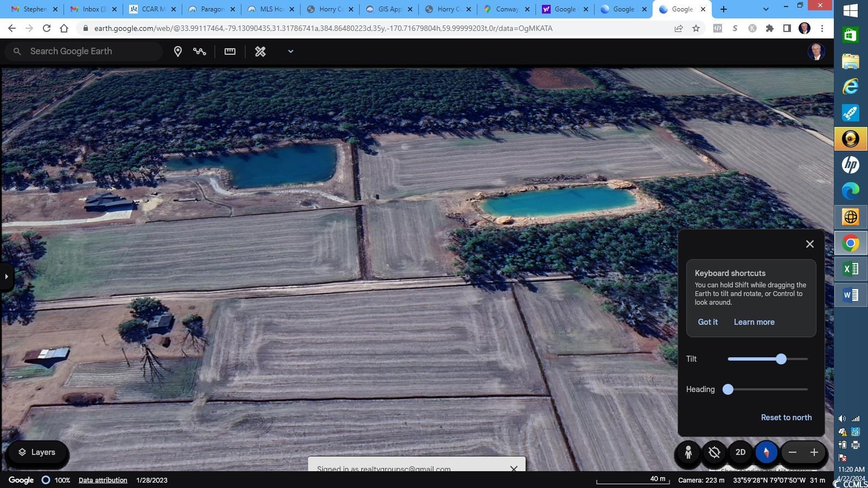This screenshot has height=488, width=868.
Task: Click the Tilt slider handle
Action: tap(781, 359)
